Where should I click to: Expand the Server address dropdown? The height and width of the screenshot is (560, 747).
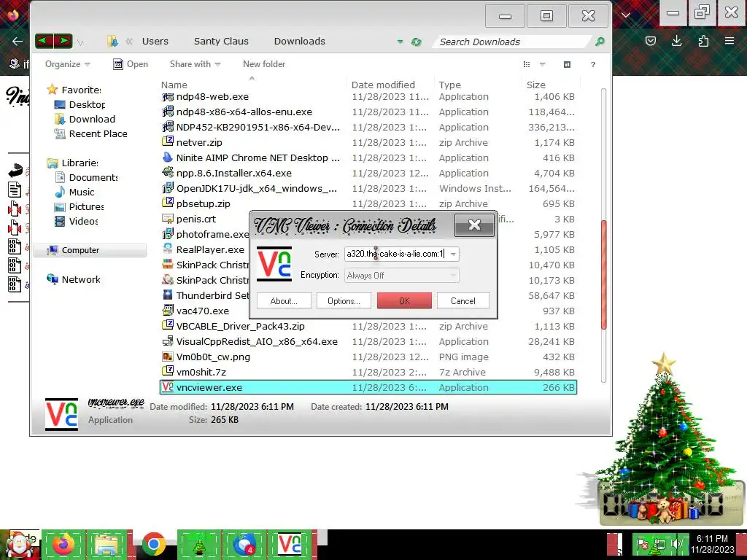(x=453, y=254)
